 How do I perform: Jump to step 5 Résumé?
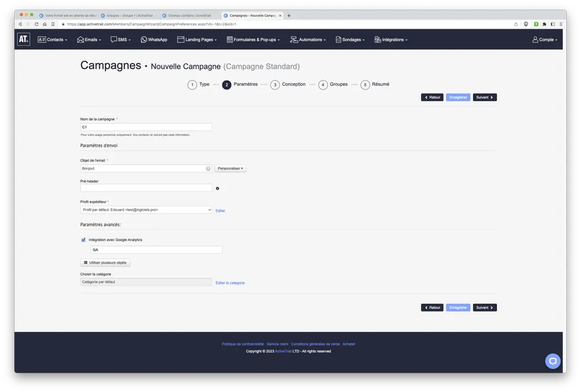coord(375,84)
